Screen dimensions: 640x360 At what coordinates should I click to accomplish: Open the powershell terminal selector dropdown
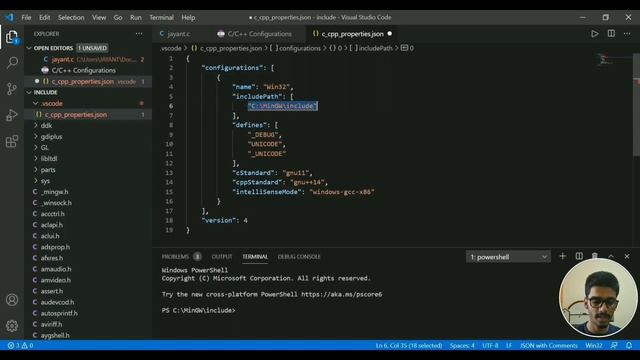(508, 257)
